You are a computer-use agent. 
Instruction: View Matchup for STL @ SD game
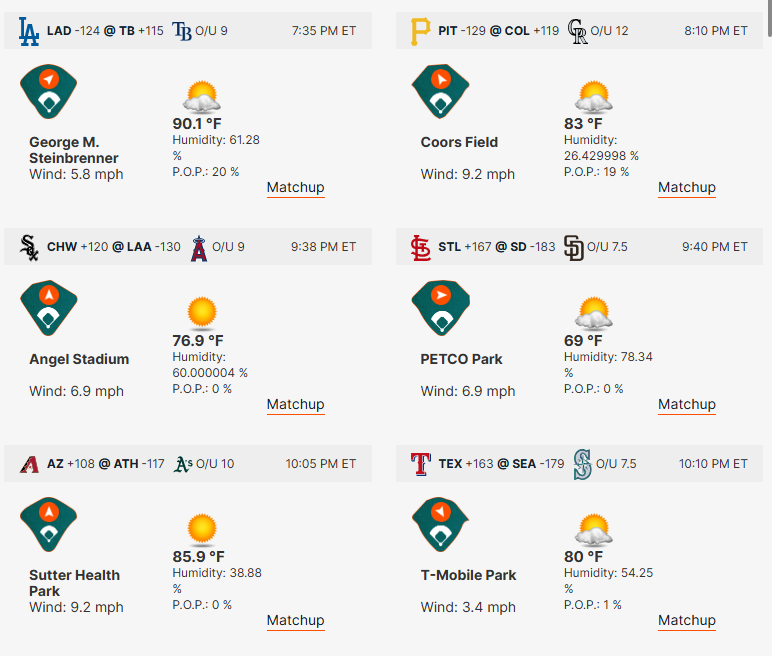pyautogui.click(x=687, y=404)
